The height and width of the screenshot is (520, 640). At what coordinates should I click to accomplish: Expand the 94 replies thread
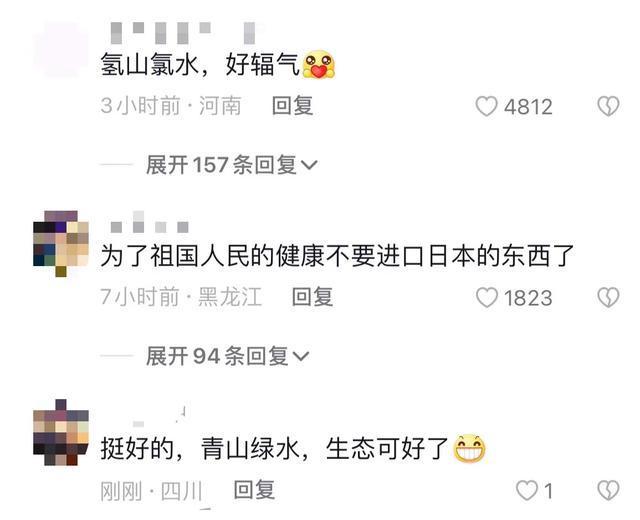click(x=227, y=356)
